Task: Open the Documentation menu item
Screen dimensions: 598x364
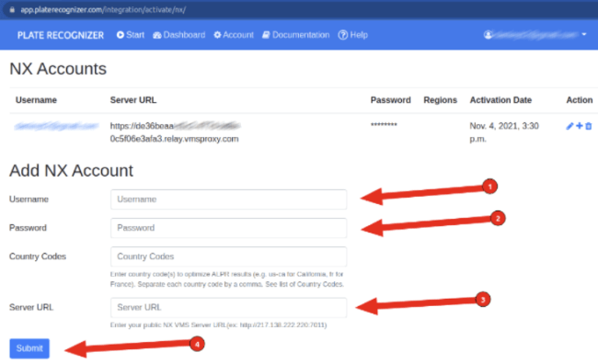Action: 295,35
